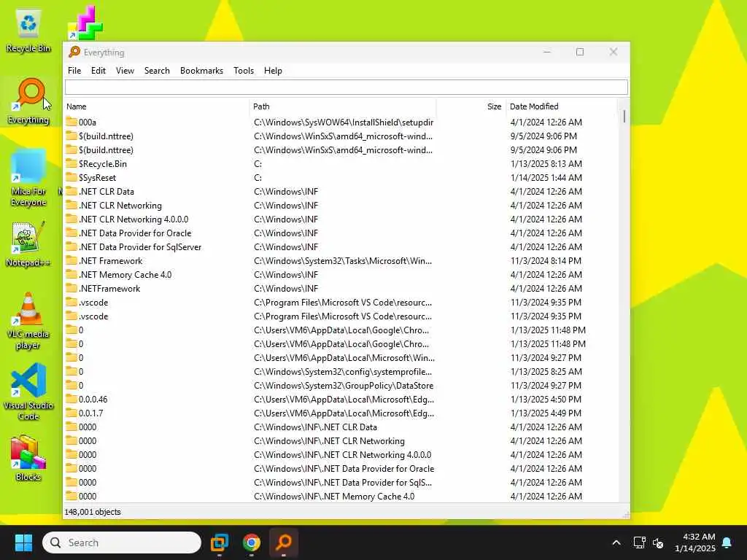Screen dimensions: 747x560
Task: Click the Windows taskbar Search box
Action: (122, 542)
